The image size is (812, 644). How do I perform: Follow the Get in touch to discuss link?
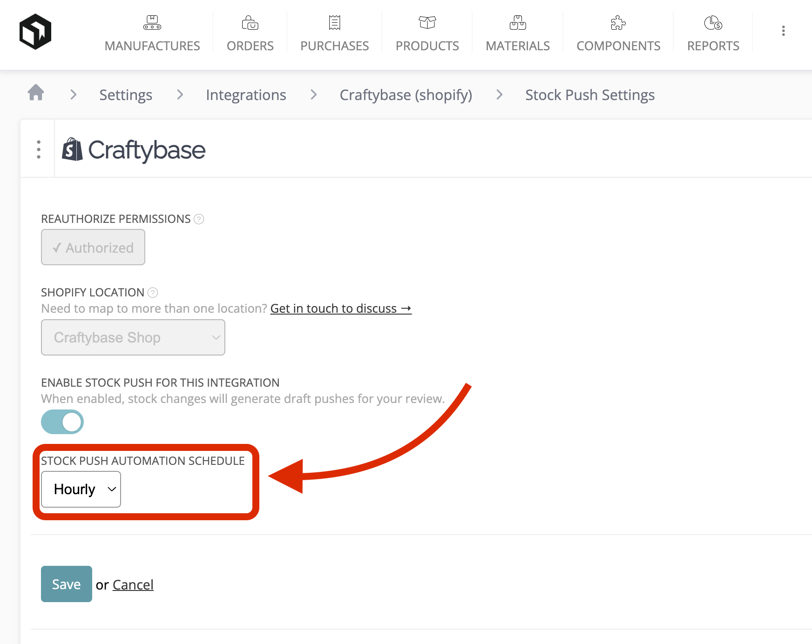click(x=341, y=309)
